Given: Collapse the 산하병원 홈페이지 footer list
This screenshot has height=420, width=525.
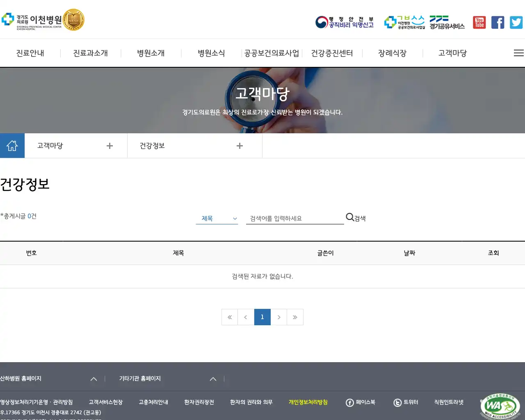Looking at the screenshot, I should click(94, 379).
